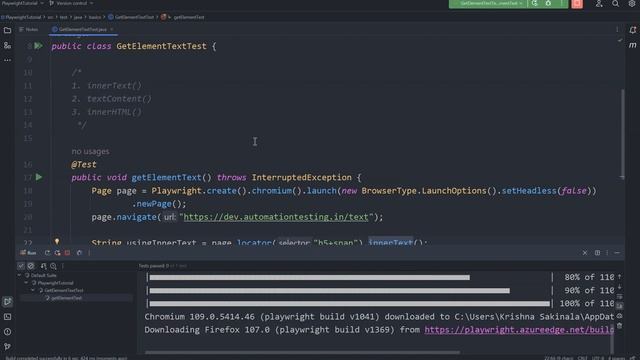
Task: Open the dev.automationtesting.in/text URL link
Action: pos(276,217)
